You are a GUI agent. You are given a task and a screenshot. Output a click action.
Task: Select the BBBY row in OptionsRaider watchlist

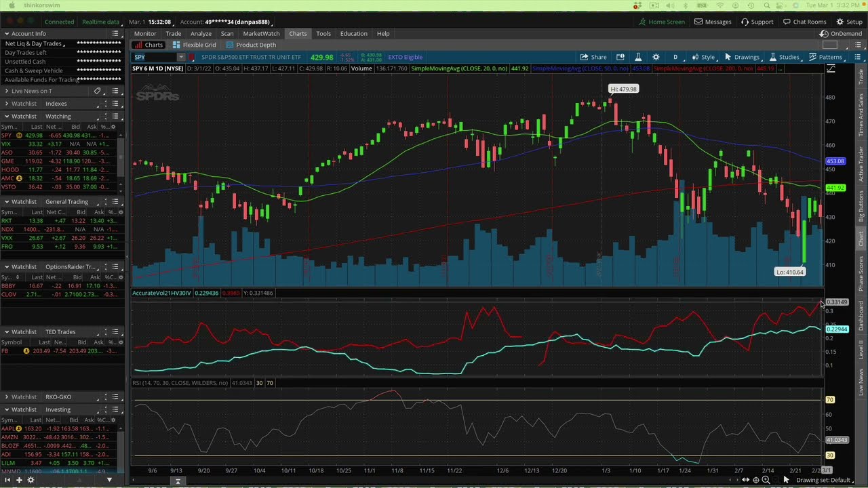[61, 286]
